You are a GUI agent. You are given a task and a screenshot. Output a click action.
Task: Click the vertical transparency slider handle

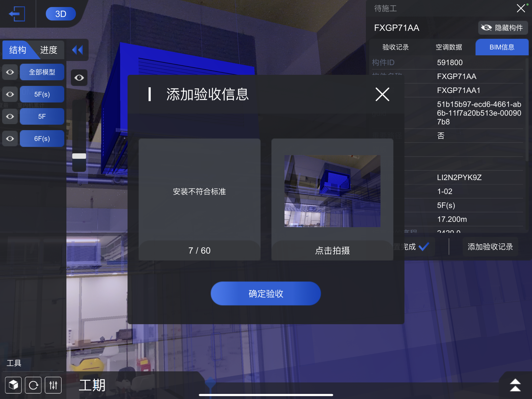point(79,156)
